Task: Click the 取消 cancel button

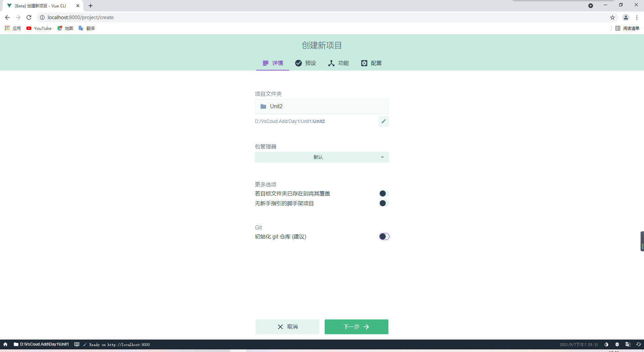Action: pos(287,327)
